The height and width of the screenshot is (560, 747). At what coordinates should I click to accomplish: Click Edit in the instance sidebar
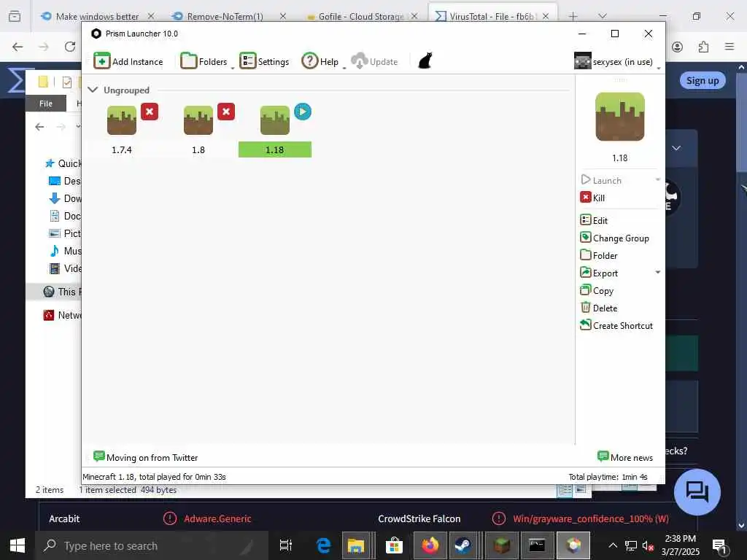594,220
